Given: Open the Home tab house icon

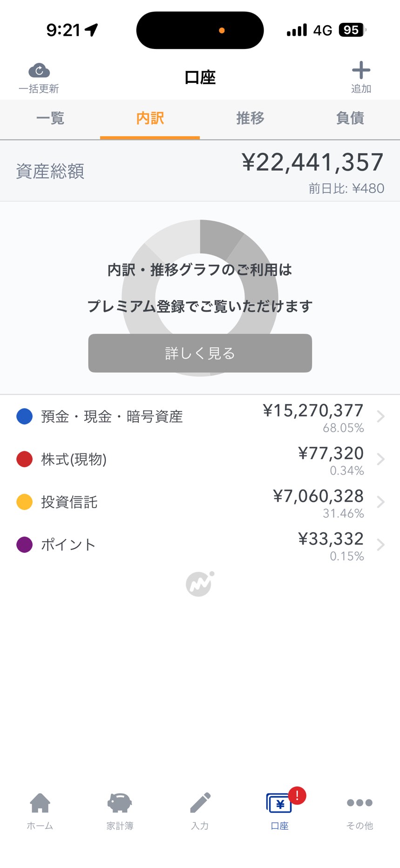Looking at the screenshot, I should coord(40,803).
